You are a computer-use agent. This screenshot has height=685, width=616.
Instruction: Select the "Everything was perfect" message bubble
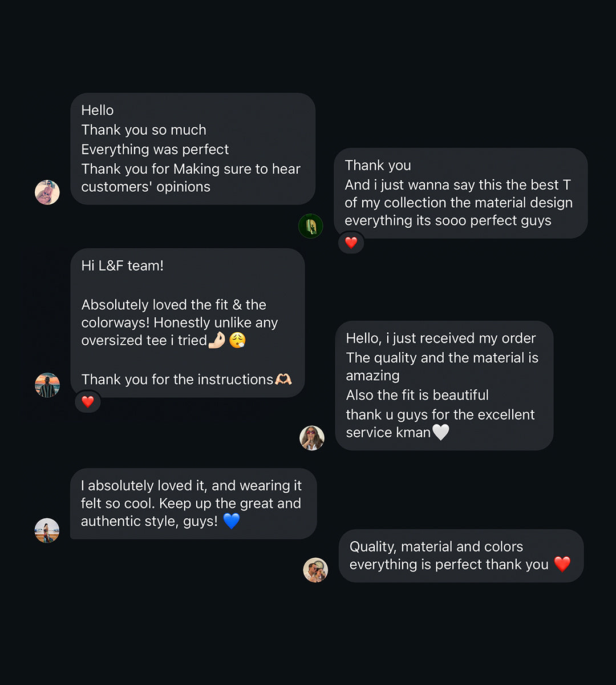192,148
